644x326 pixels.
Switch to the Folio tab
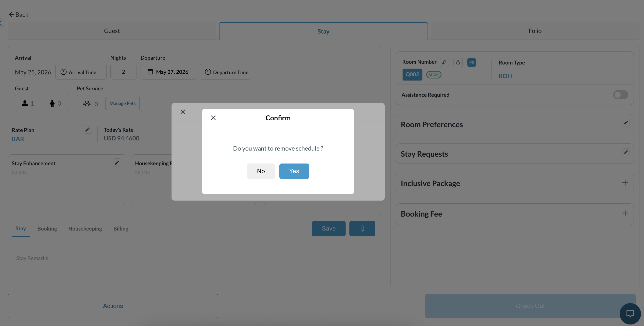tap(535, 31)
